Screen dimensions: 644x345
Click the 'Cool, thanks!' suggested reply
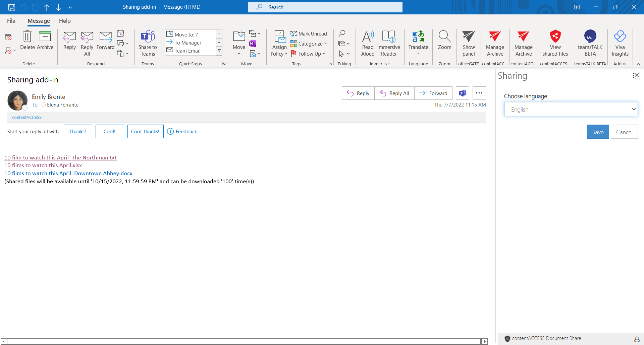pyautogui.click(x=145, y=131)
